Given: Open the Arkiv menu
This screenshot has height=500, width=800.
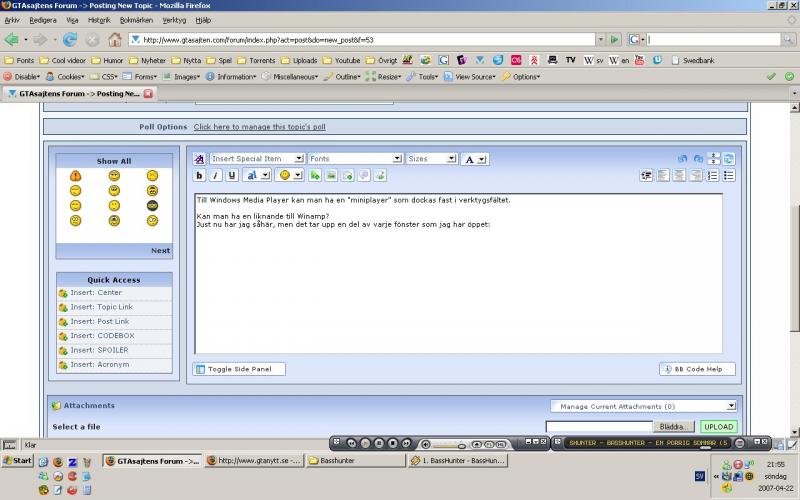Looking at the screenshot, I should click(x=12, y=20).
